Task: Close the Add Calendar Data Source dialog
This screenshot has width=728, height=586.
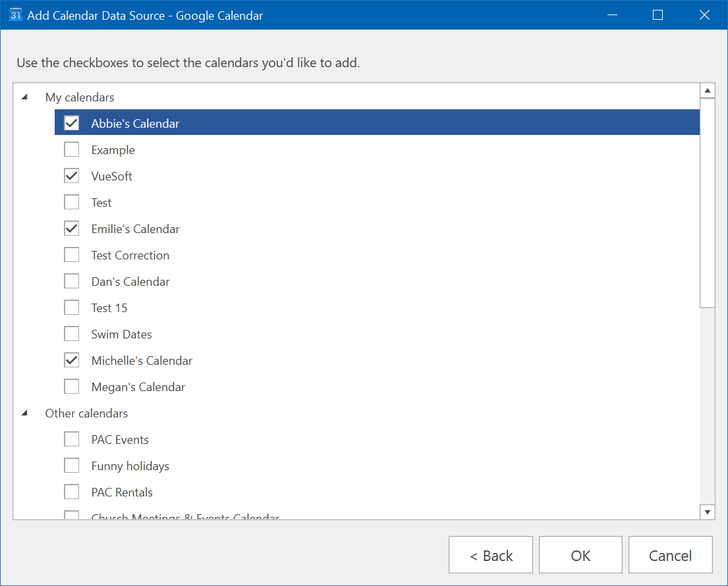Action: pos(704,15)
